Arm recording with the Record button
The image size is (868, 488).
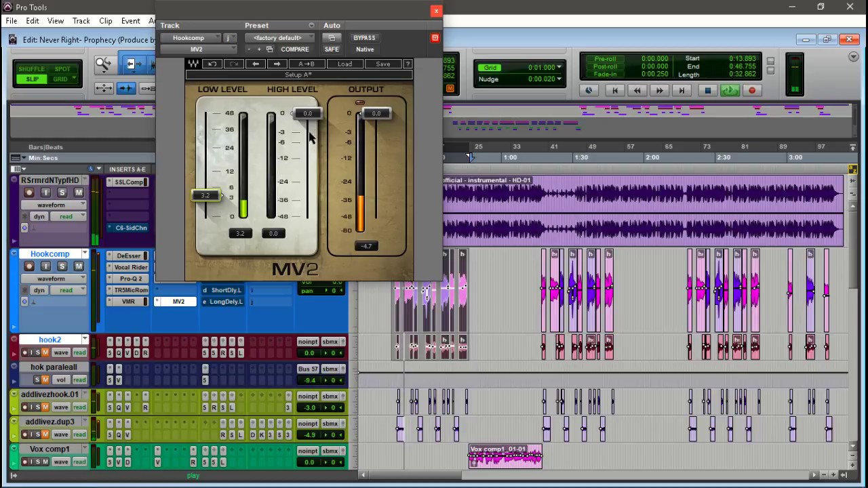pyautogui.click(x=751, y=90)
